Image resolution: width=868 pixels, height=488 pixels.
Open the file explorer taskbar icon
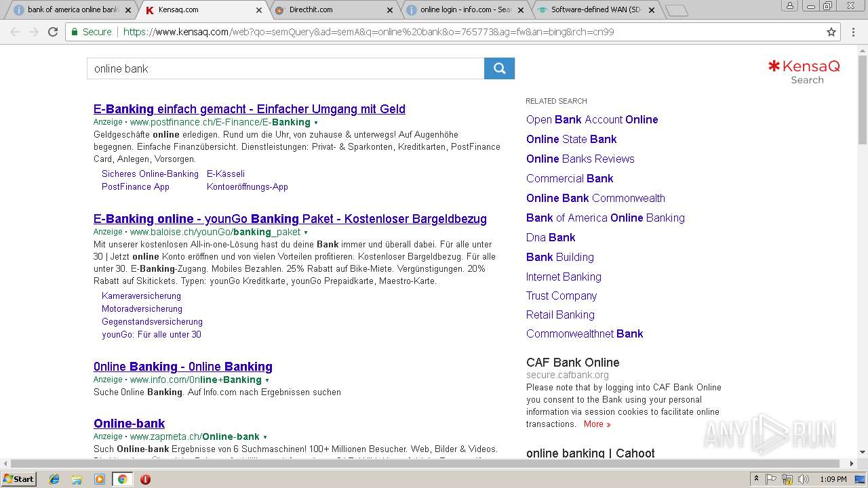[77, 479]
